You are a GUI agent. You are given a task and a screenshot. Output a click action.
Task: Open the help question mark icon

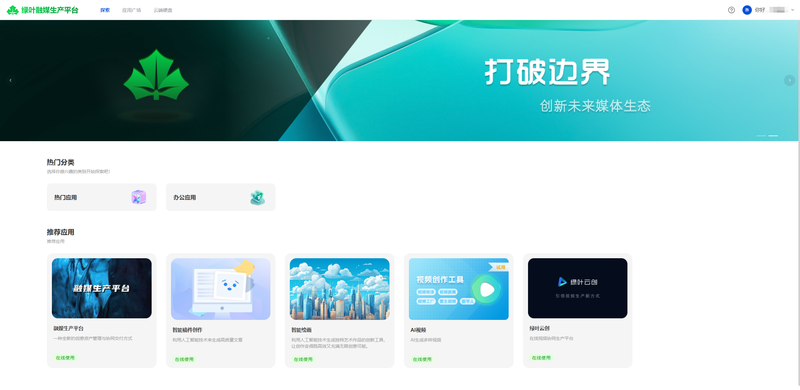(x=731, y=10)
